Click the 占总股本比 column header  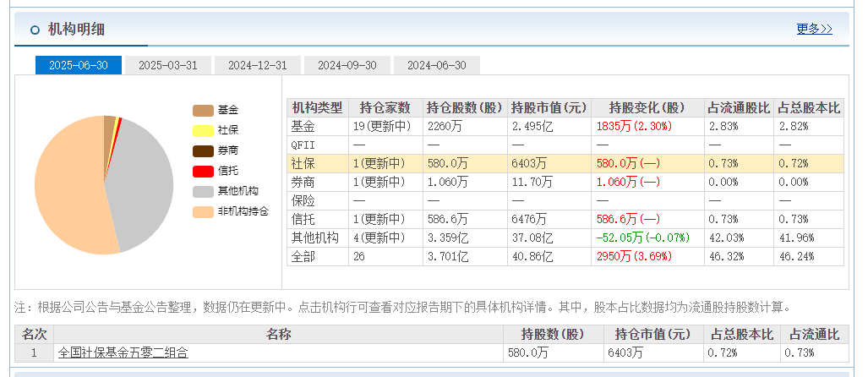click(809, 108)
